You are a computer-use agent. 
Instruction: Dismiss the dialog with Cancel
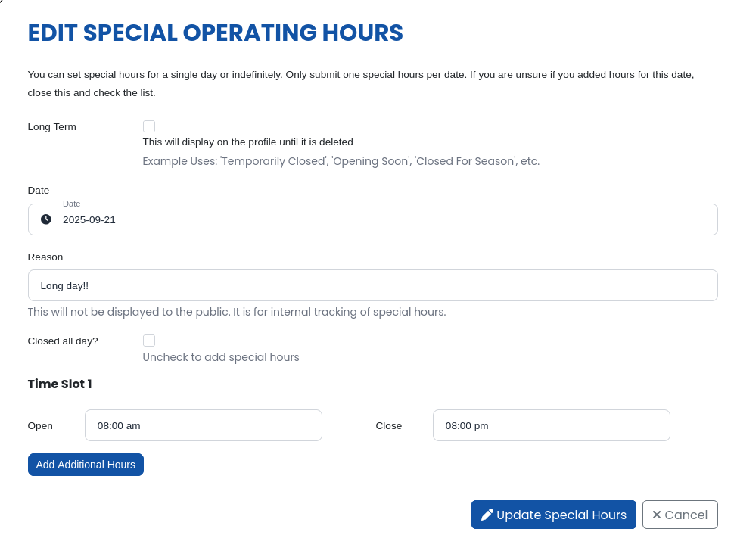pos(680,515)
